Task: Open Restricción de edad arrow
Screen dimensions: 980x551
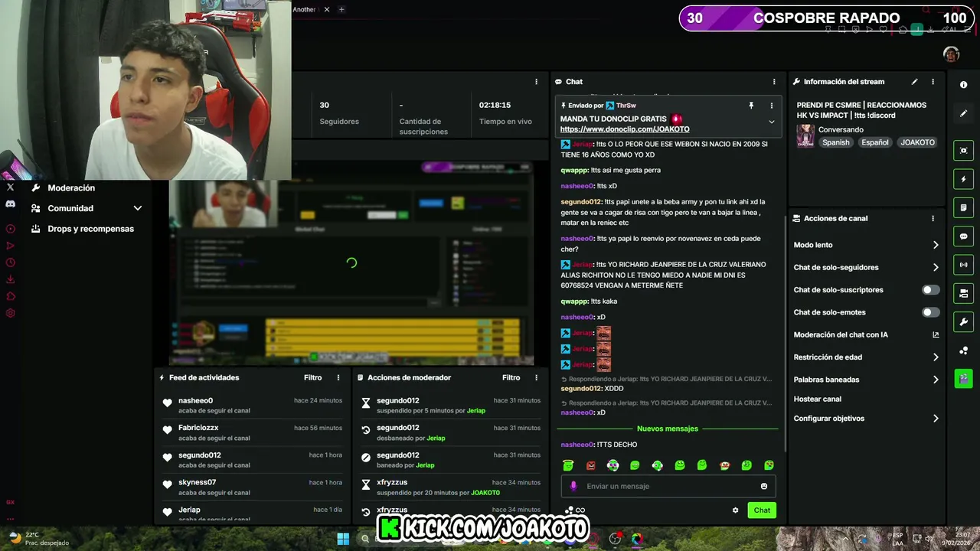Action: pyautogui.click(x=935, y=357)
